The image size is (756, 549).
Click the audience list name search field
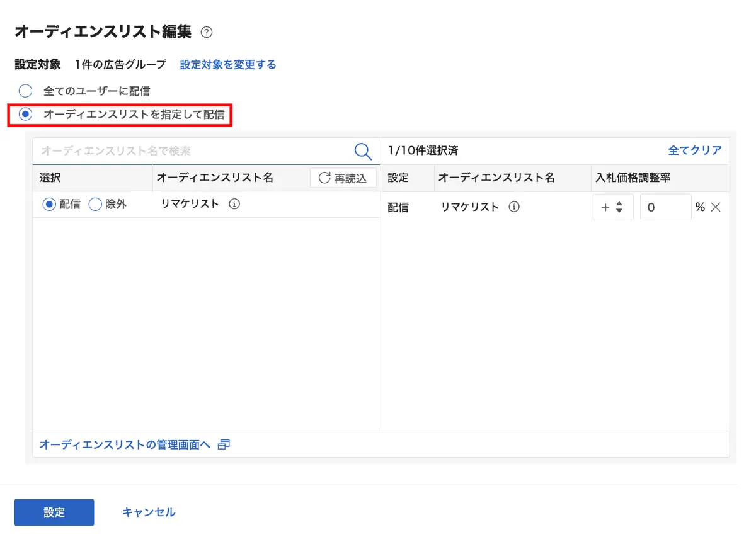tap(189, 151)
